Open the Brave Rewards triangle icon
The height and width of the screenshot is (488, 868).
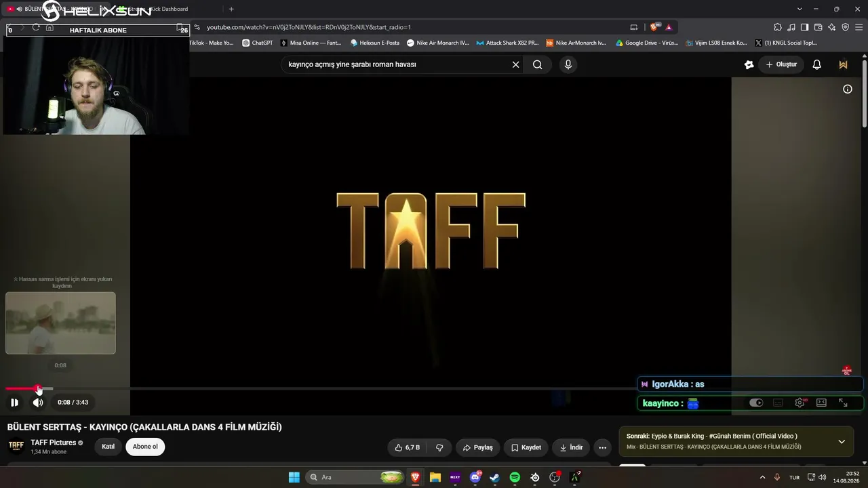(x=669, y=27)
